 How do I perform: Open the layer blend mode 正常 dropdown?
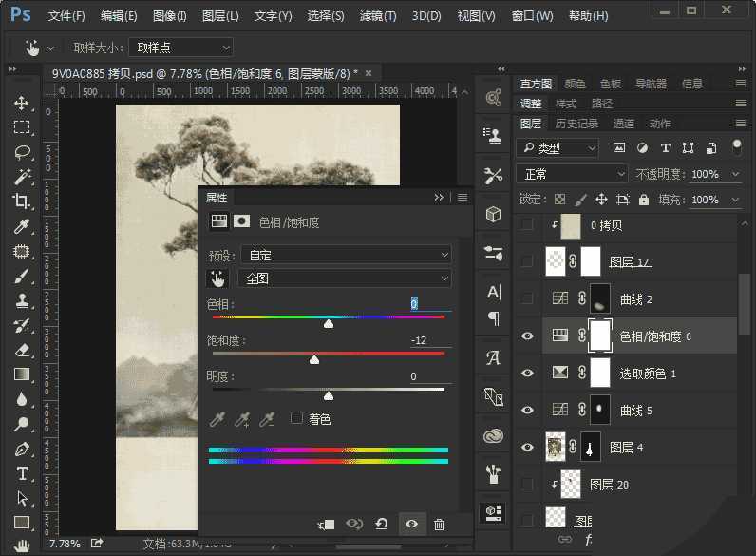(x=571, y=174)
